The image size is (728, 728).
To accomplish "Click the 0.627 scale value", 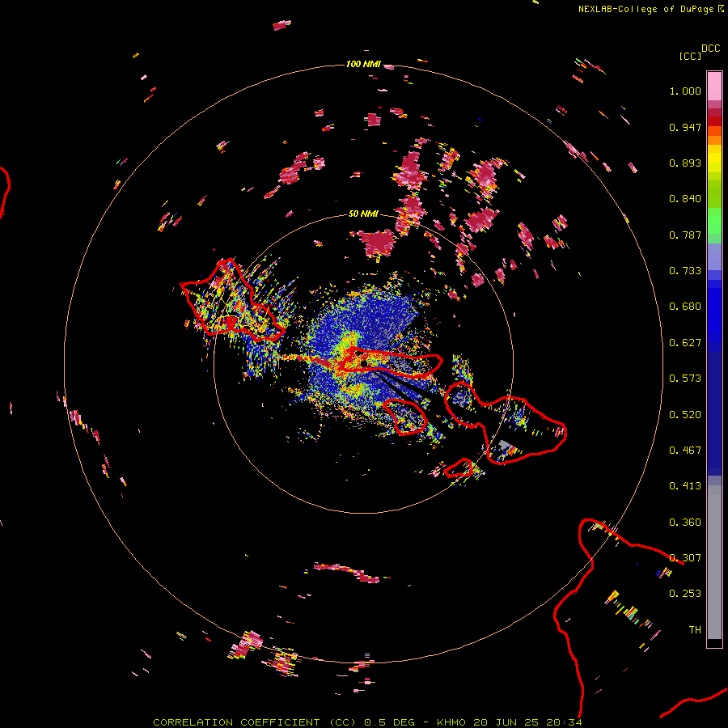I will pos(685,343).
